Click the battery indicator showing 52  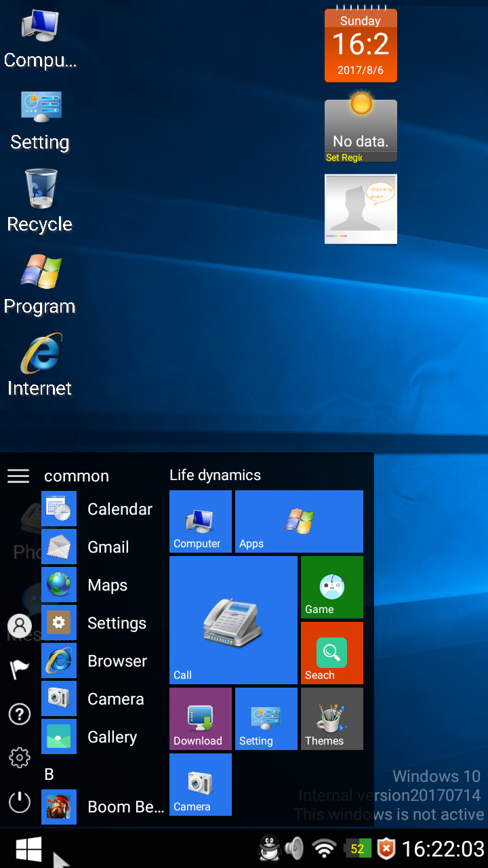click(x=357, y=848)
